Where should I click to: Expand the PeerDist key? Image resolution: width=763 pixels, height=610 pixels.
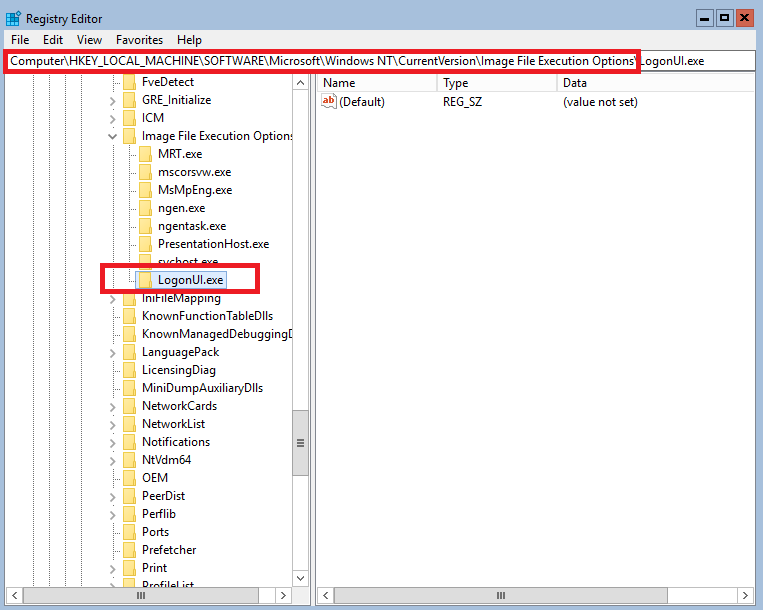tap(112, 497)
